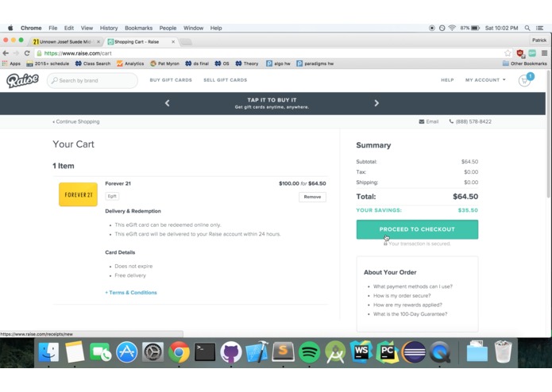Open the shopping cart icon
This screenshot has height=392, width=552.
coord(524,80)
